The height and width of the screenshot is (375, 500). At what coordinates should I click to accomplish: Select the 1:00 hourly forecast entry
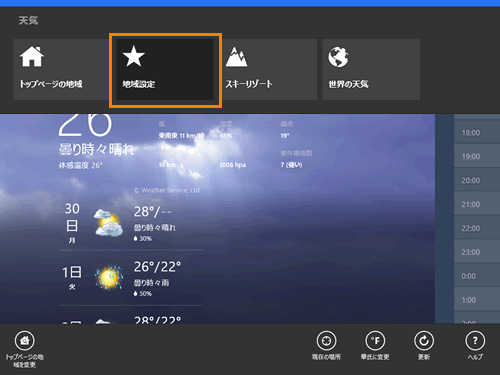477,300
